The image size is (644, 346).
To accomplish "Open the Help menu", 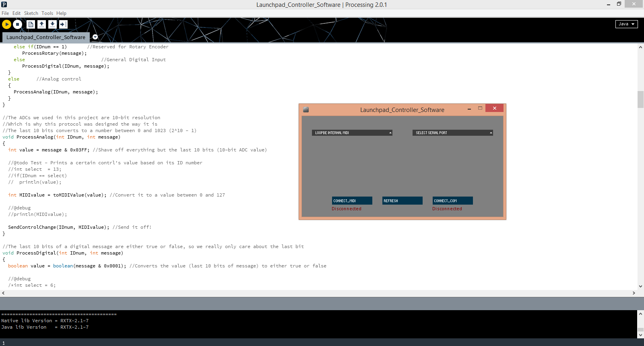I will (61, 13).
